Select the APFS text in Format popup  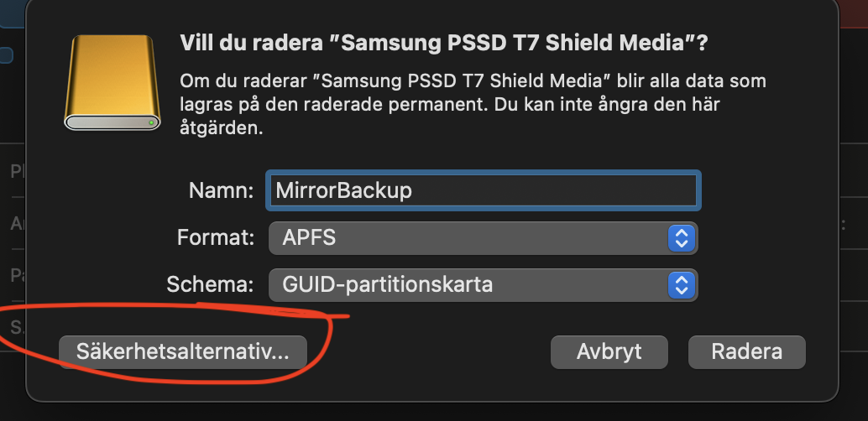[309, 238]
